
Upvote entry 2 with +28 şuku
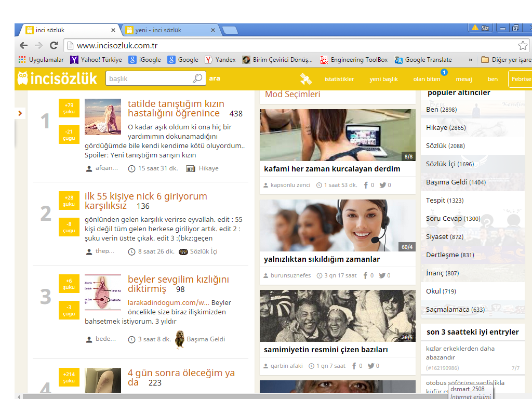pos(69,201)
